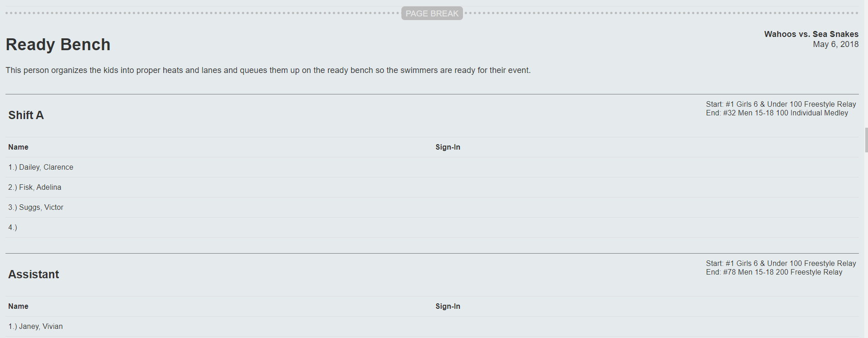
Task: Click volunteer Dailey, Clarence
Action: click(x=46, y=167)
